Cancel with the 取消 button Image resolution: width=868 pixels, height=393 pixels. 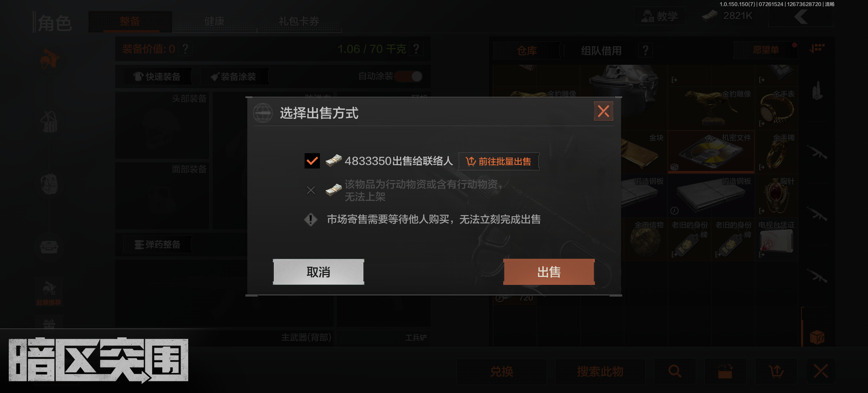point(319,272)
